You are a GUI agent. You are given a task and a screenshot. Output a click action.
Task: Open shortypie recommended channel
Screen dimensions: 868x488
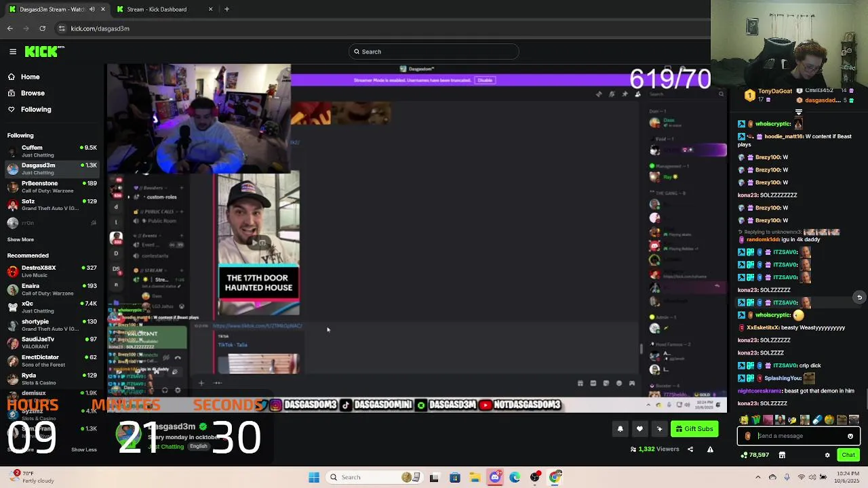(53, 325)
